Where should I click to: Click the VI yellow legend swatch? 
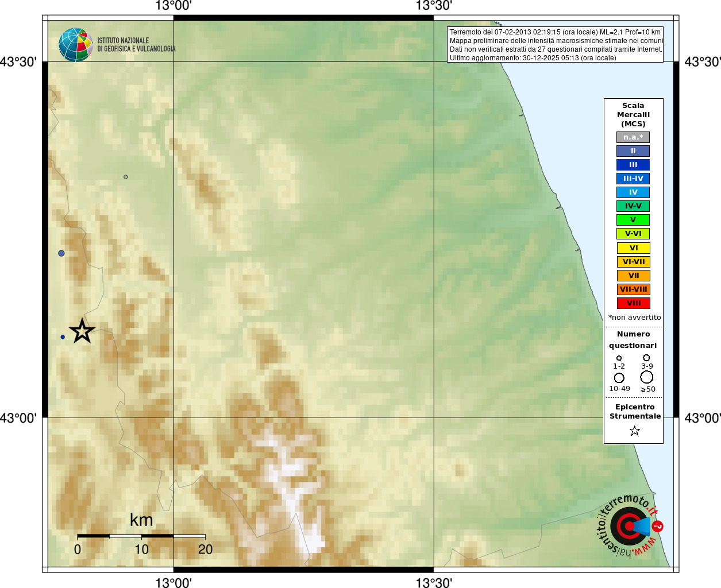coord(634,248)
